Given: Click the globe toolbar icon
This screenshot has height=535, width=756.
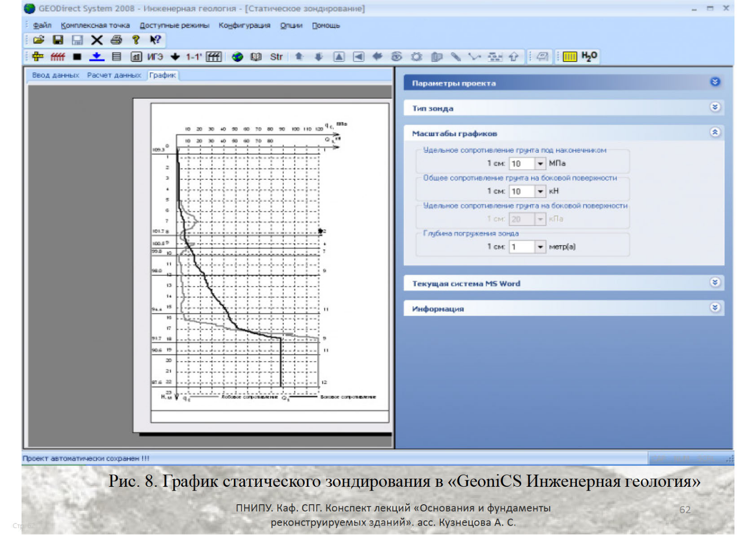Looking at the screenshot, I should click(237, 57).
